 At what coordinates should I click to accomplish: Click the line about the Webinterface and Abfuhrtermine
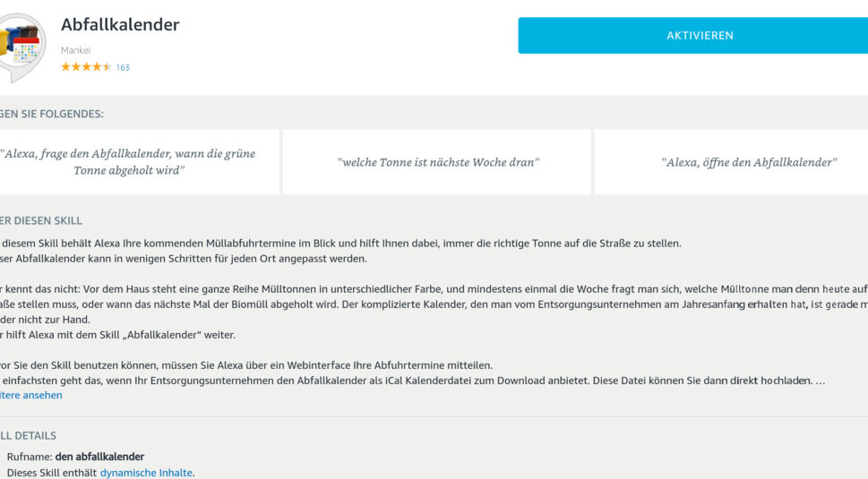[x=246, y=365]
